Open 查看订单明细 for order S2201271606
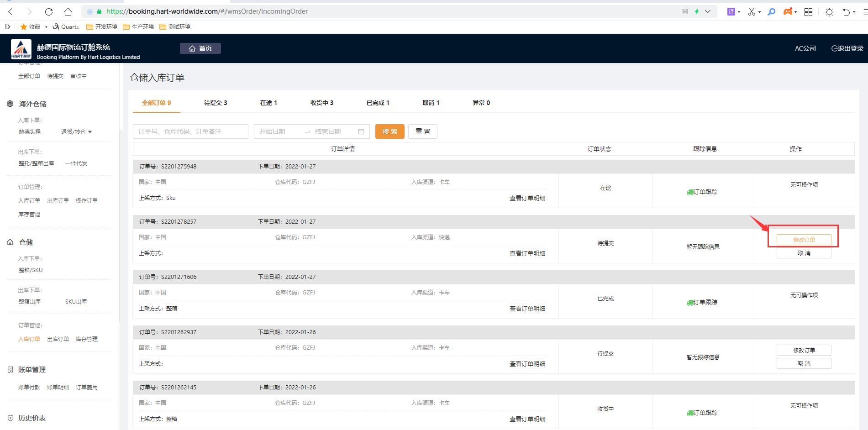This screenshot has height=430, width=868. [x=527, y=309]
